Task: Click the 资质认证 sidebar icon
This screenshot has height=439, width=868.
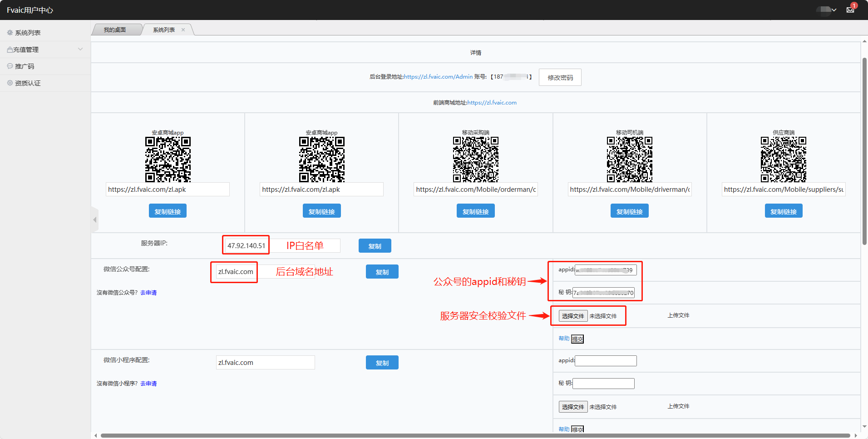Action: 10,83
